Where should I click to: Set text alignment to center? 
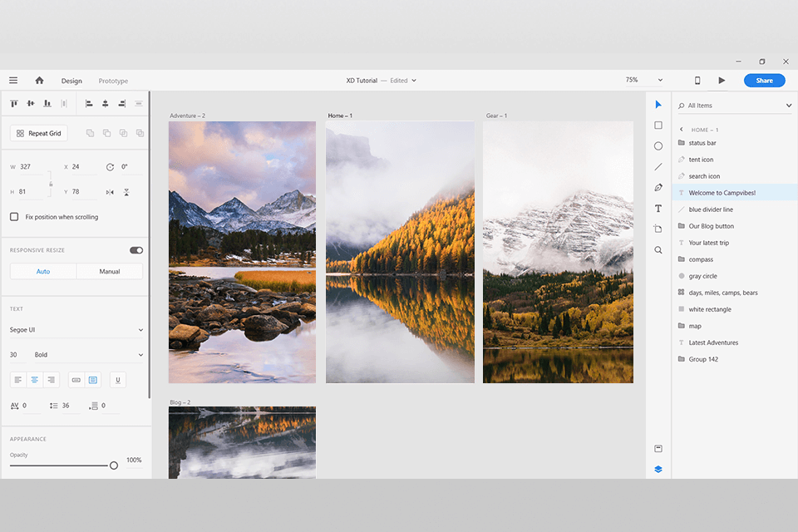[x=35, y=380]
